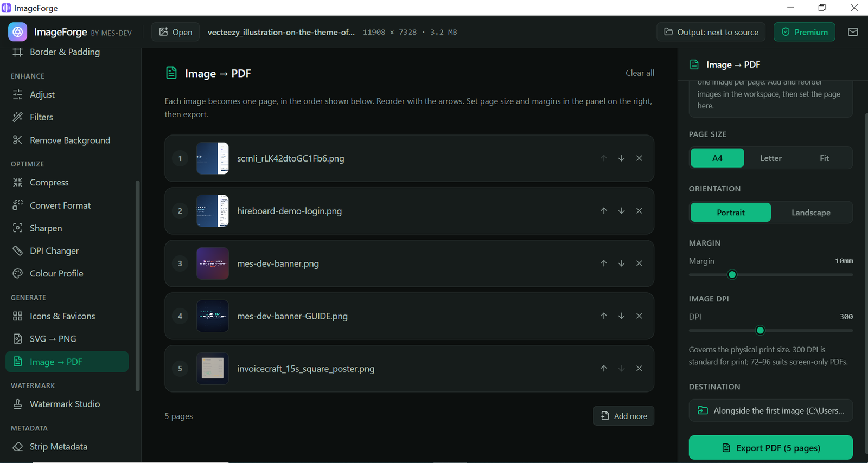868x463 pixels.
Task: Open the Colour Profile tool
Action: tap(67, 274)
